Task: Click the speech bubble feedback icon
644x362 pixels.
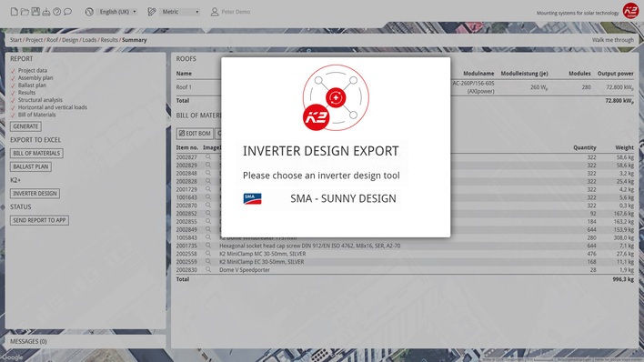Action: [68, 12]
